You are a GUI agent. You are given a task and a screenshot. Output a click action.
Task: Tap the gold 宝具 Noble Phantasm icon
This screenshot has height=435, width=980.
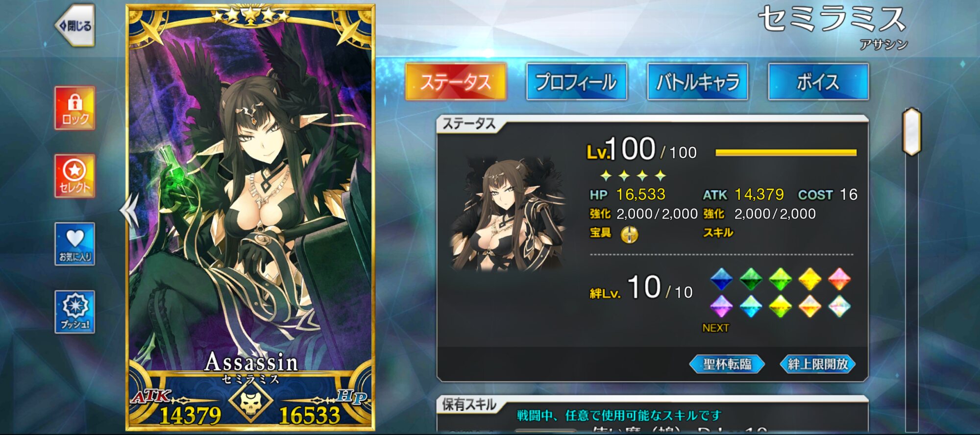(629, 235)
